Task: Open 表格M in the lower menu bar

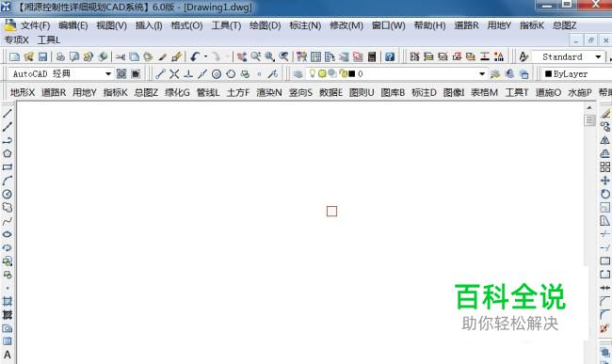Action: click(484, 93)
